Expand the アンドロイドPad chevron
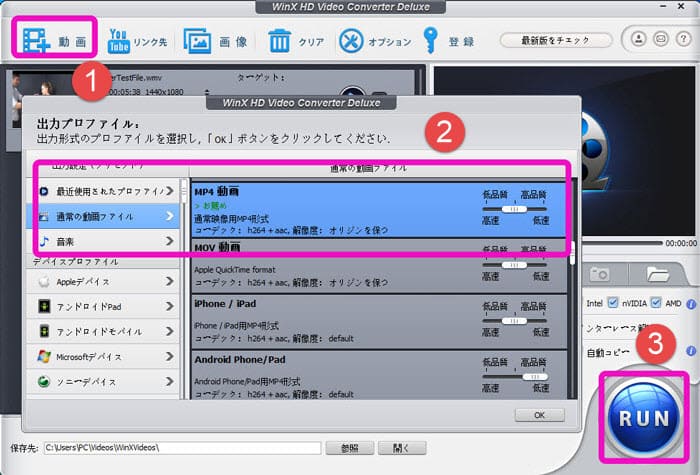This screenshot has height=475, width=700. coord(170,306)
